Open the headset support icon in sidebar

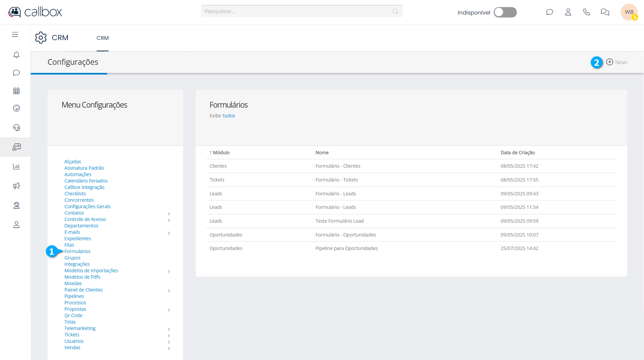pos(16,128)
